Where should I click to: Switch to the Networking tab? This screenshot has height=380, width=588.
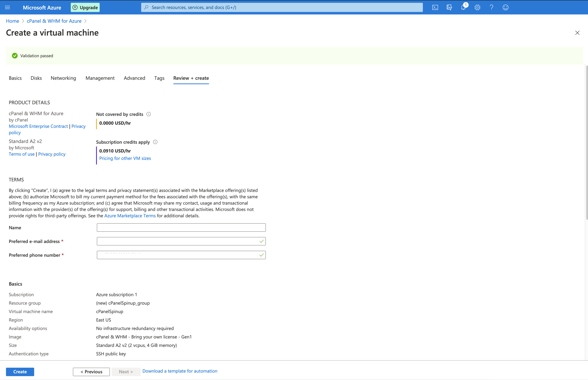[x=63, y=78]
